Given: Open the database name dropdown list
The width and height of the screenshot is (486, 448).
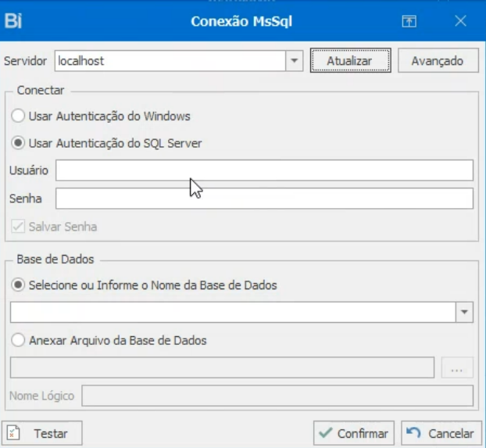Looking at the screenshot, I should 465,312.
